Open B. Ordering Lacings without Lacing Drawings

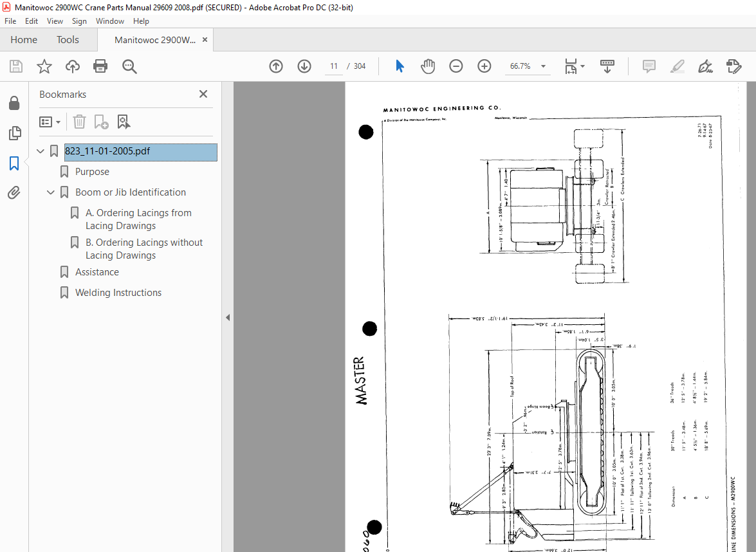pyautogui.click(x=144, y=249)
